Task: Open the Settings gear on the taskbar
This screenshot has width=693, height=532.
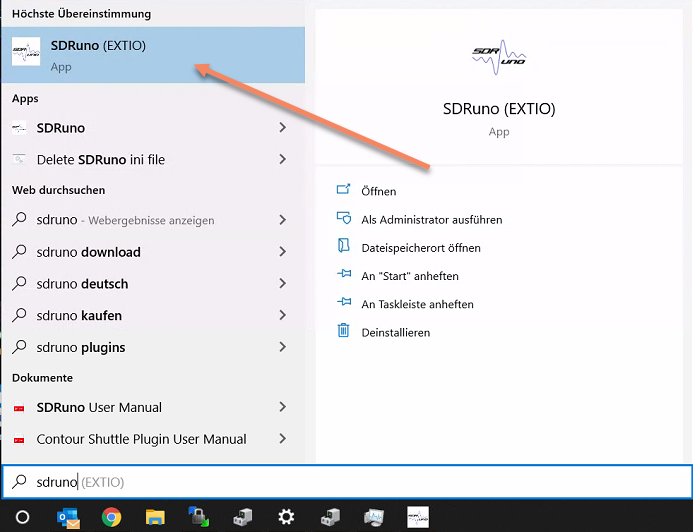Action: 286,517
